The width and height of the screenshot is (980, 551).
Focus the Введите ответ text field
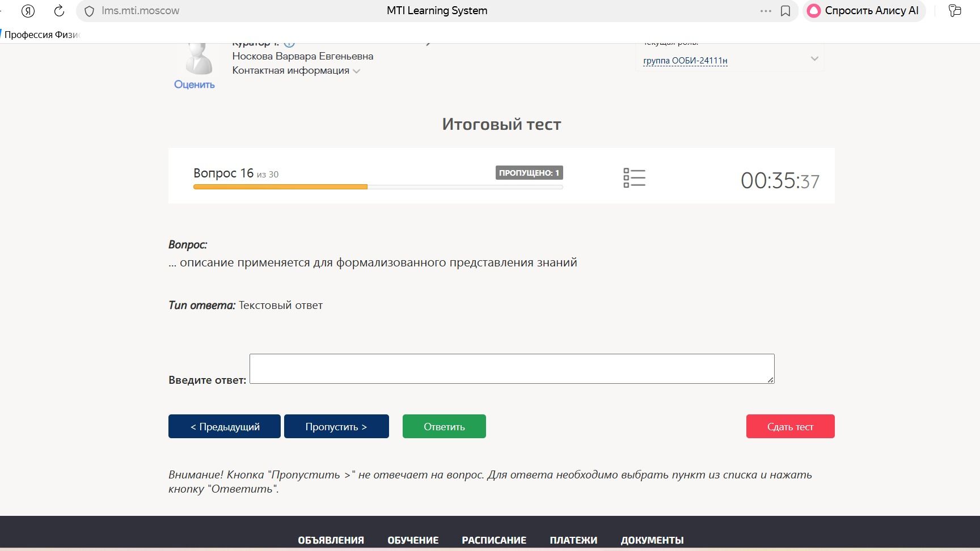(x=512, y=368)
